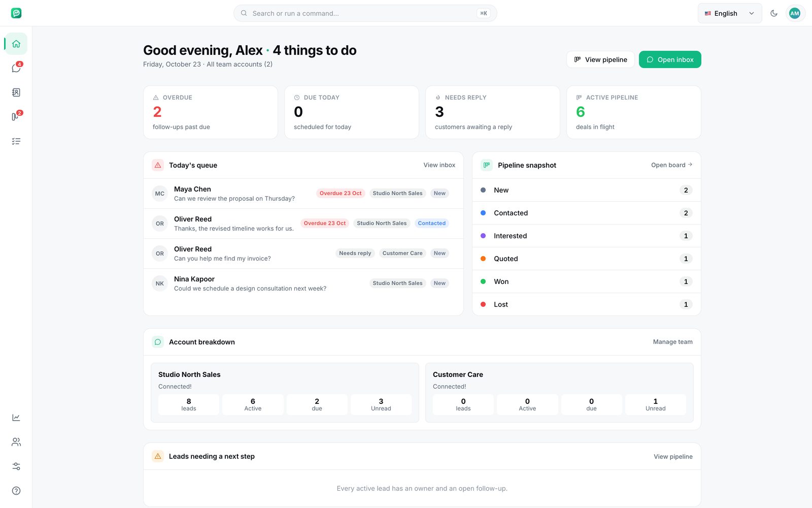Open the Active Pipeline stat card
This screenshot has height=508, width=812.
pyautogui.click(x=634, y=112)
